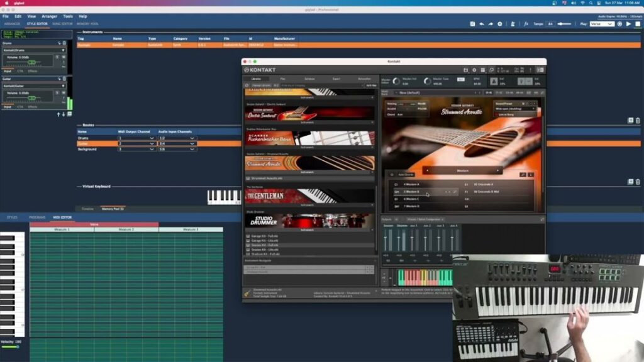Image resolution: width=644 pixels, height=362 pixels.
Task: Open the fx effects icon in the top toolbar
Action: 526,23
